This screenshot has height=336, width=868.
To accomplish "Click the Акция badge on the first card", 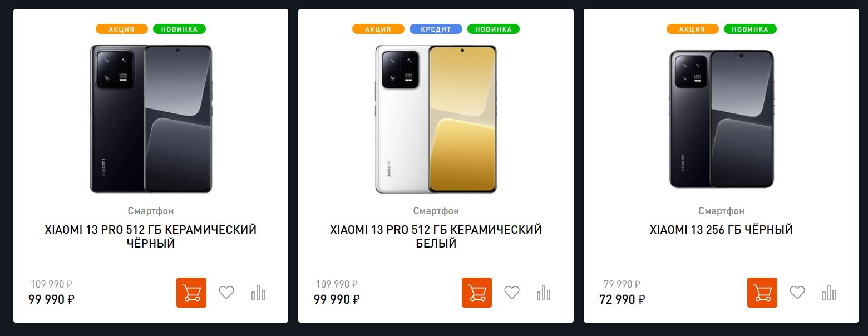I will pyautogui.click(x=122, y=29).
